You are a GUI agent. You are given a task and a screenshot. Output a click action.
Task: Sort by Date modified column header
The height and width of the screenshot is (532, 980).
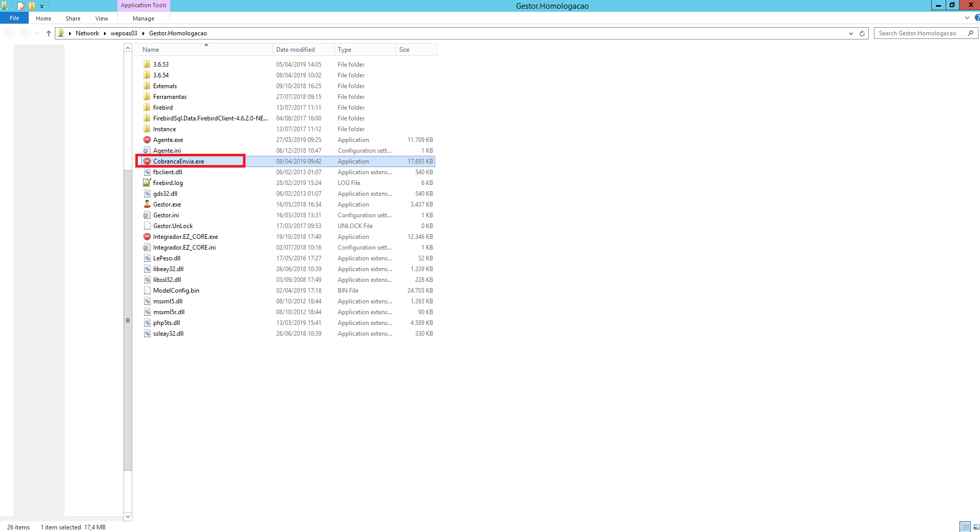(x=303, y=50)
